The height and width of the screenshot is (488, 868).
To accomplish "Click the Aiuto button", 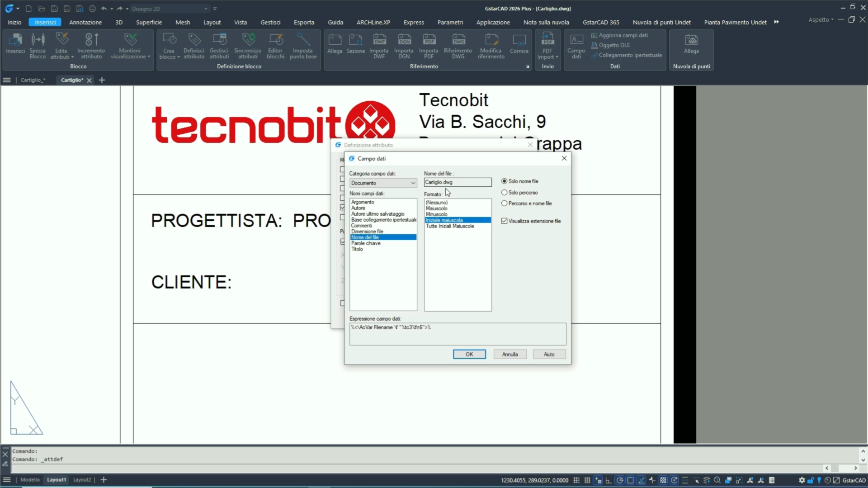I will [x=549, y=354].
